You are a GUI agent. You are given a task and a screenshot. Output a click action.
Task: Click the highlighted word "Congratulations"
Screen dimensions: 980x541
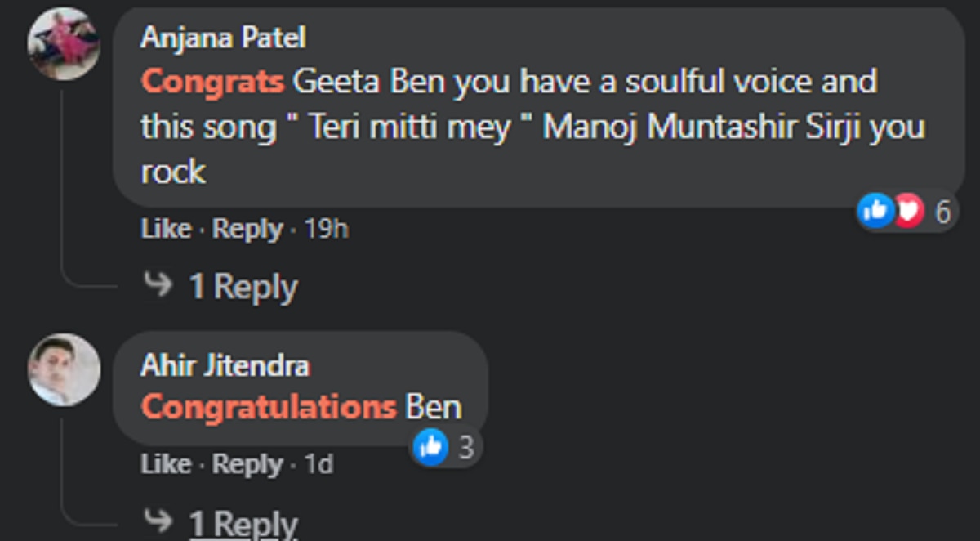269,406
